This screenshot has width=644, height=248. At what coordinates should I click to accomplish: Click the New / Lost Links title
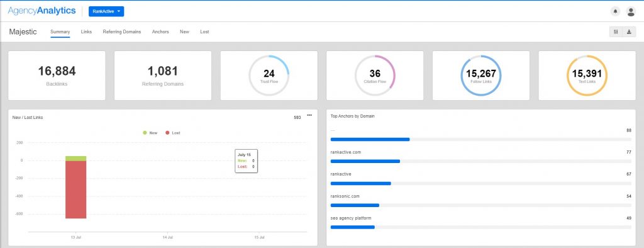click(x=28, y=118)
